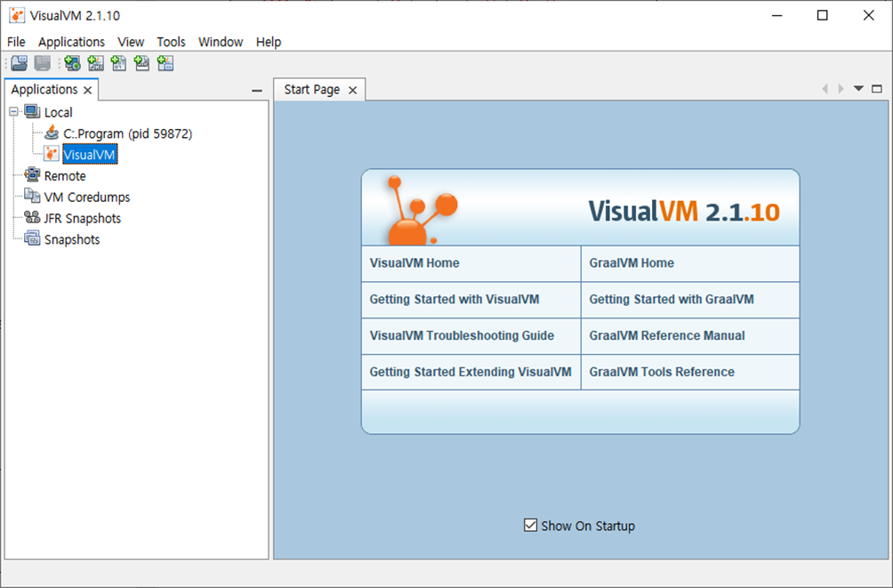Select the Snapshots tree node
The image size is (893, 588).
pos(72,239)
